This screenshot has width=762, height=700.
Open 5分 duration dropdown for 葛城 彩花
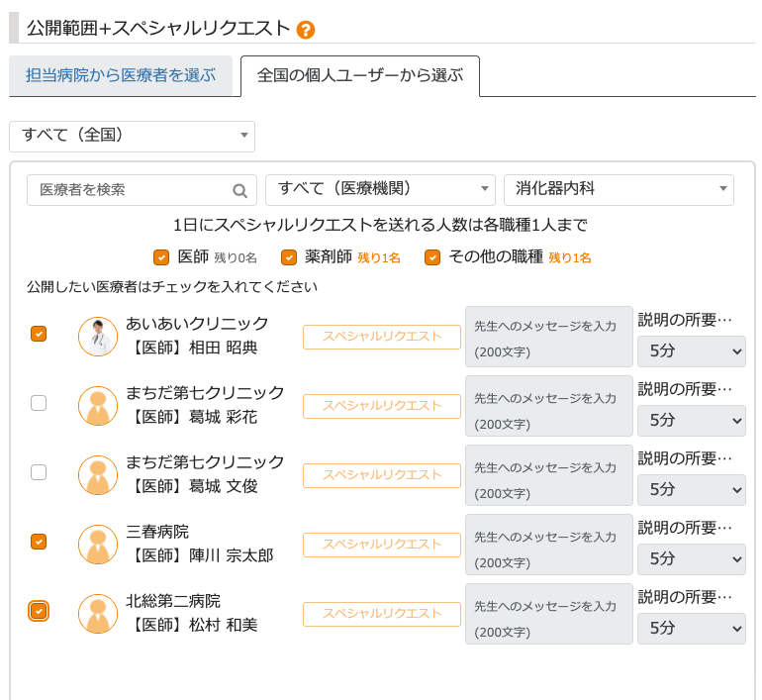[x=692, y=421]
